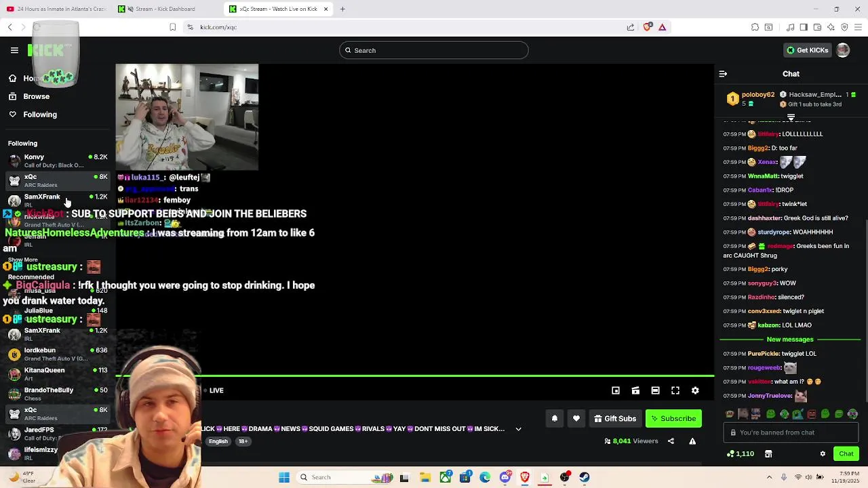Open Discord from the taskbar
868x488 pixels.
pos(505,477)
